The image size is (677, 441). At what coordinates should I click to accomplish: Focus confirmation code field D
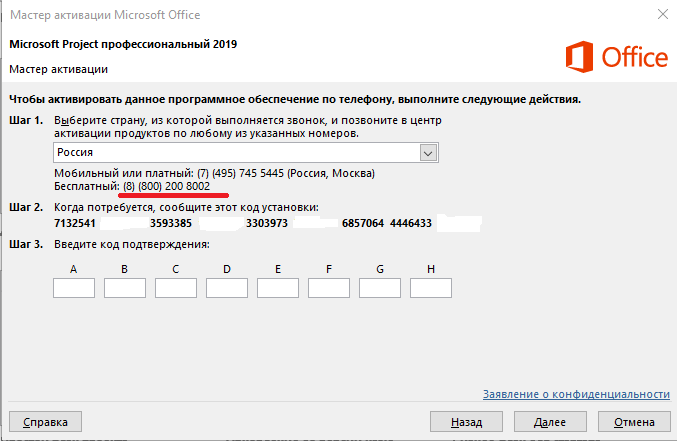[227, 288]
